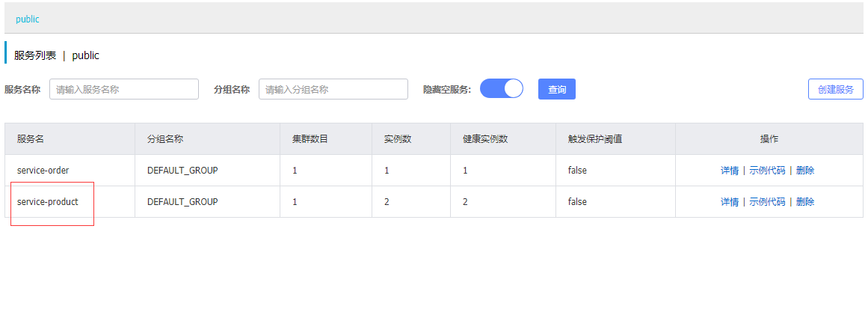Select the public namespace tab

(28, 19)
